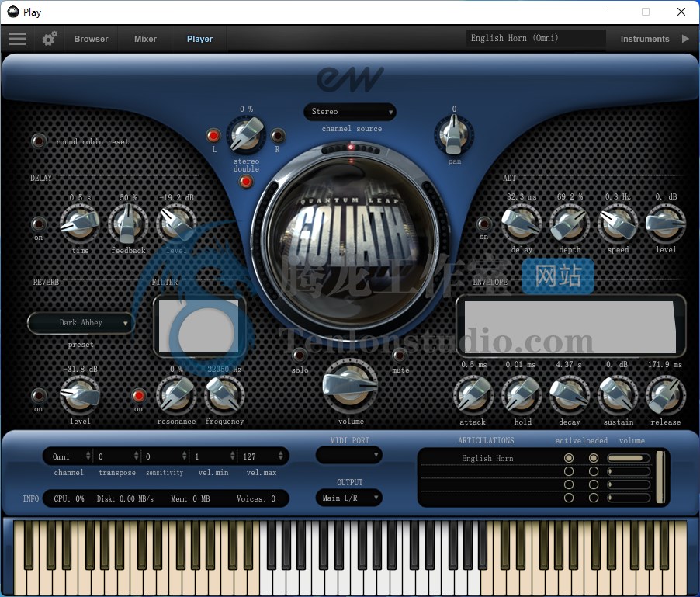Toggle the ADT on switch
Screen dimensions: 700x597
484,224
